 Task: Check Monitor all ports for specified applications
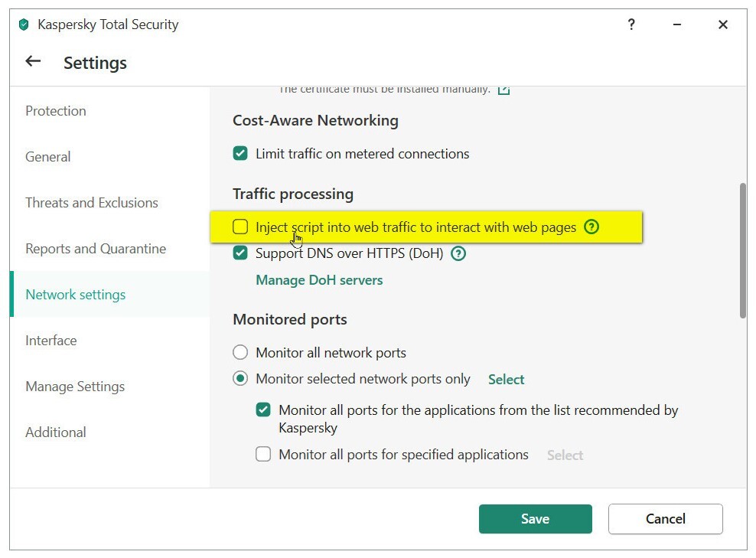[x=263, y=455]
